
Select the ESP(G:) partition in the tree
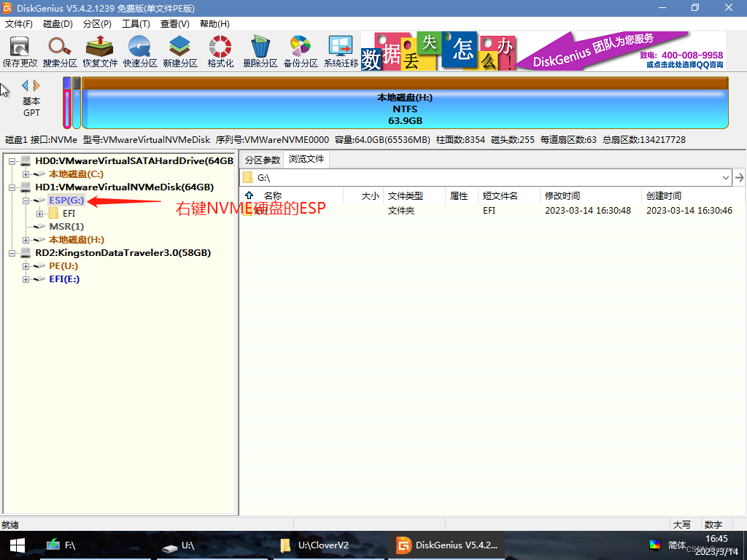coord(66,201)
